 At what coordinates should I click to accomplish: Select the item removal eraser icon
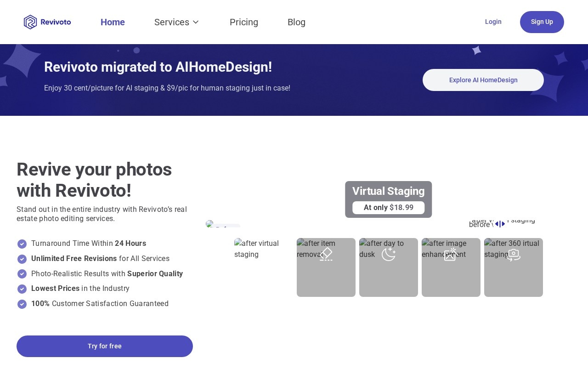pyautogui.click(x=326, y=254)
